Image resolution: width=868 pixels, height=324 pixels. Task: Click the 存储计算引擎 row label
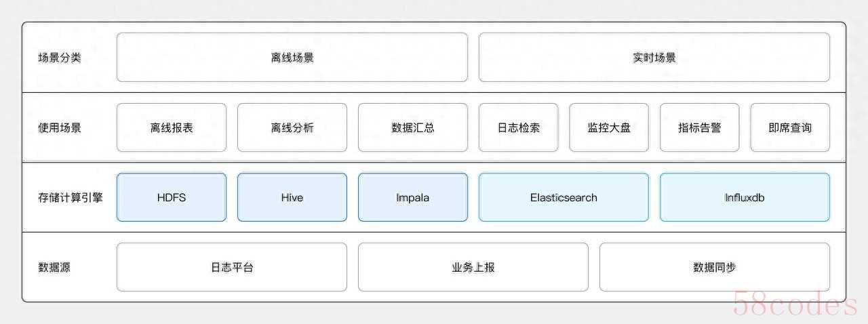click(x=71, y=198)
